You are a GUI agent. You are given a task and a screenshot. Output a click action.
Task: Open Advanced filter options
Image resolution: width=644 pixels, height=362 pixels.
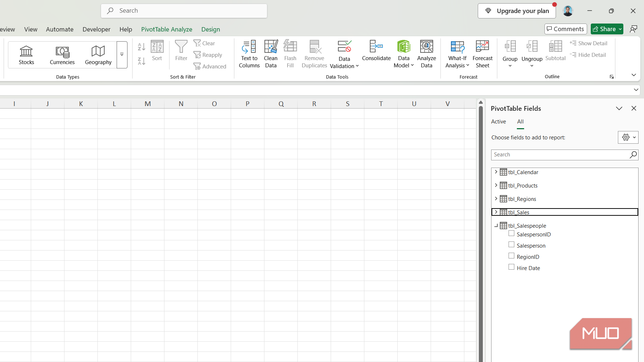click(x=210, y=66)
